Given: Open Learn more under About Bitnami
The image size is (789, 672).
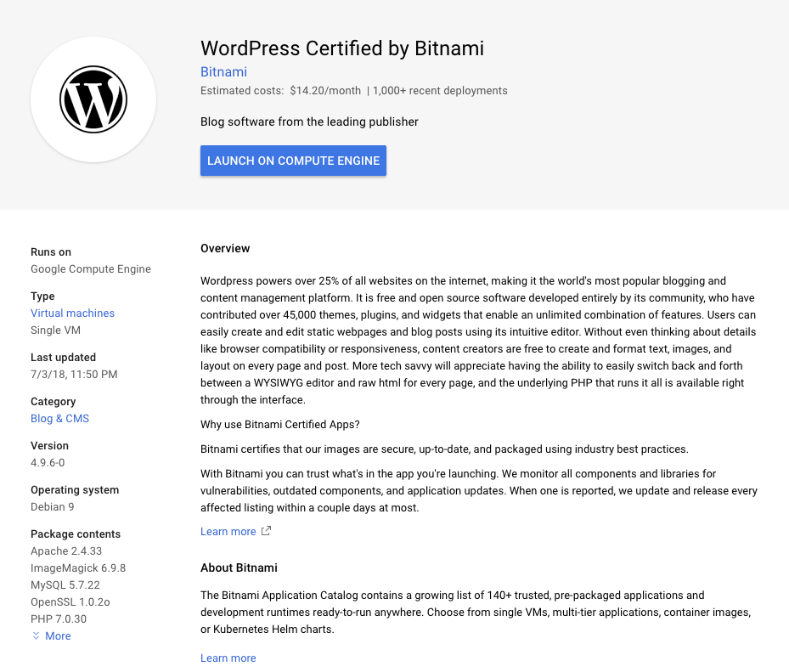Looking at the screenshot, I should tap(228, 658).
